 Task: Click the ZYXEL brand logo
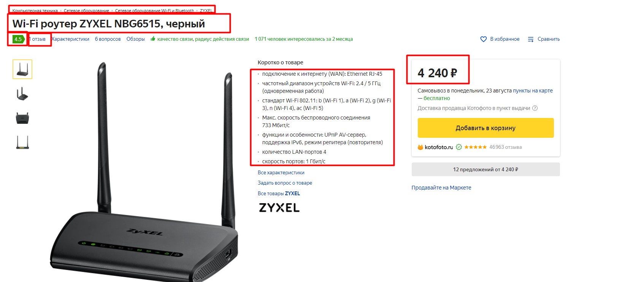coord(279,207)
